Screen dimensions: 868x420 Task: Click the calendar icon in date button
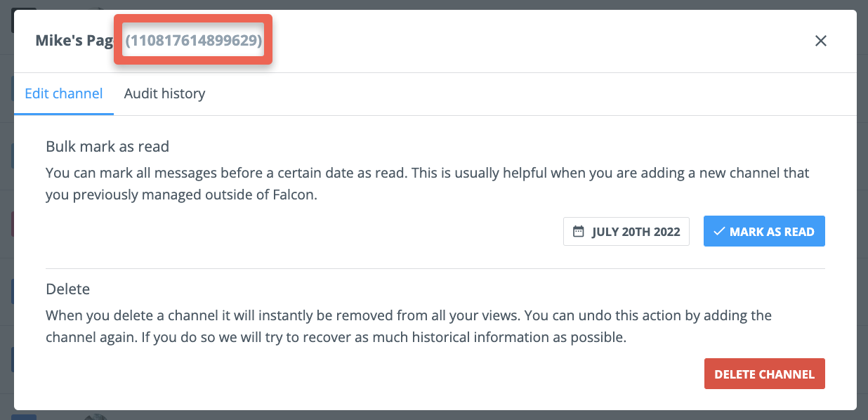click(x=579, y=231)
